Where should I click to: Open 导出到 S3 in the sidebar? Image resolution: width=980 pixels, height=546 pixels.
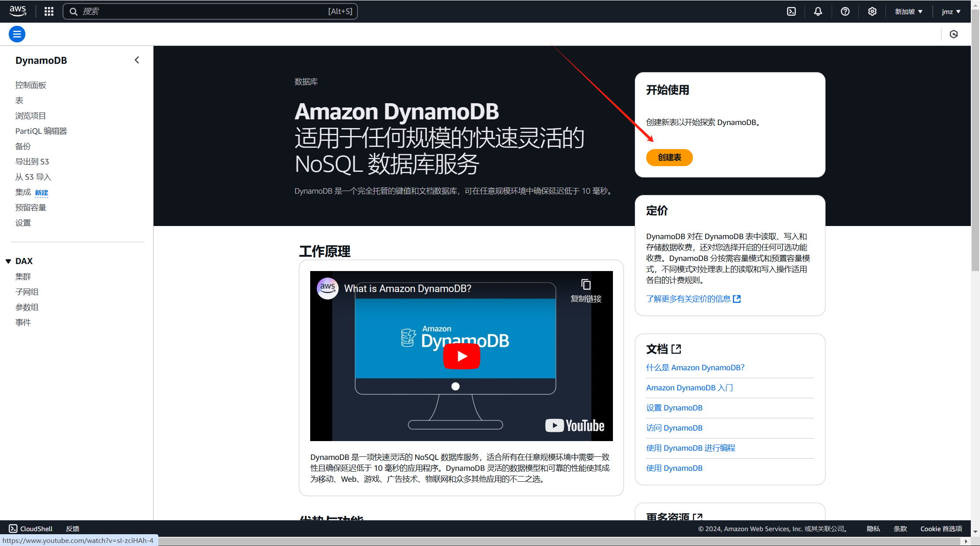32,161
